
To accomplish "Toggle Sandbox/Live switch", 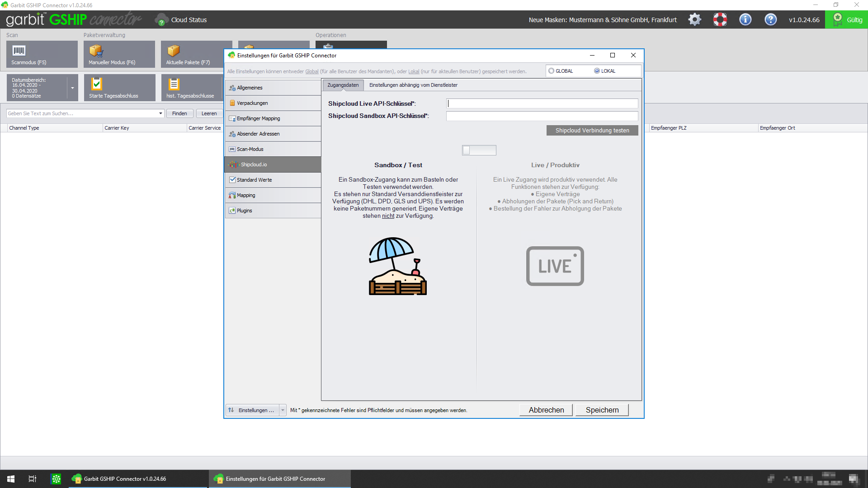I will pos(479,150).
